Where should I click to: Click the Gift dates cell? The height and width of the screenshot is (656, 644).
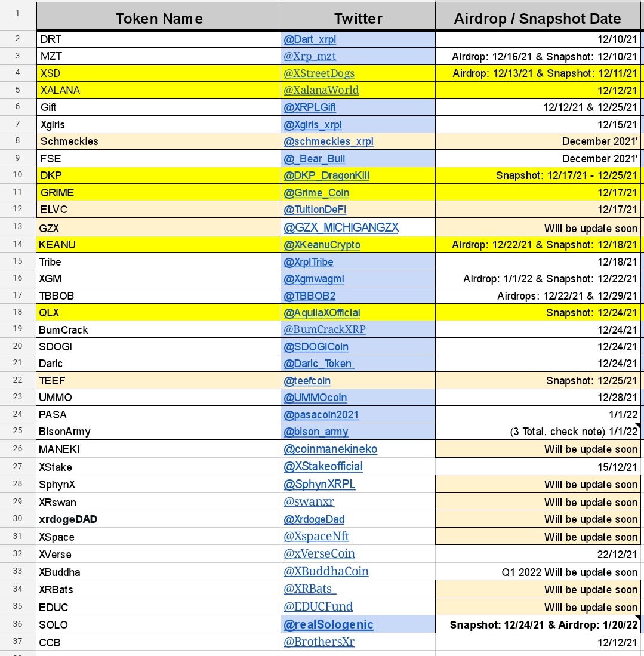[538, 107]
